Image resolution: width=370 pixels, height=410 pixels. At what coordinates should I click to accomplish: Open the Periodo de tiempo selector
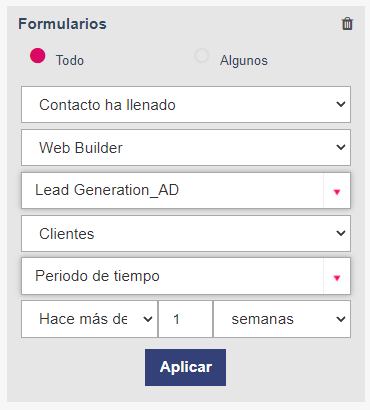point(186,276)
